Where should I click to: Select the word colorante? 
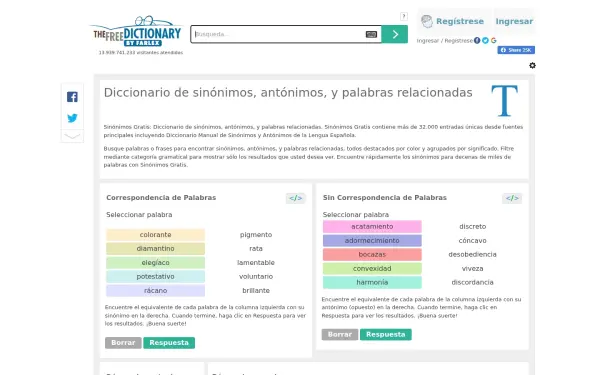[155, 235]
